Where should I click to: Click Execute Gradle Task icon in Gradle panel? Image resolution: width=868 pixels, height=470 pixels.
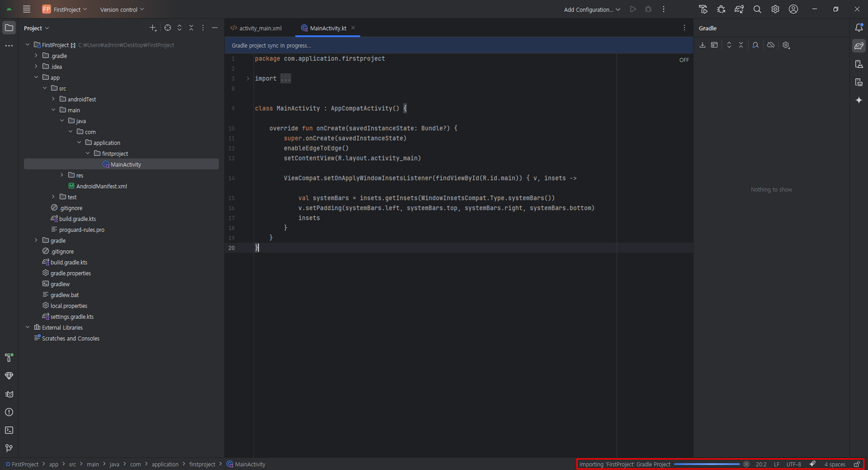(x=714, y=45)
